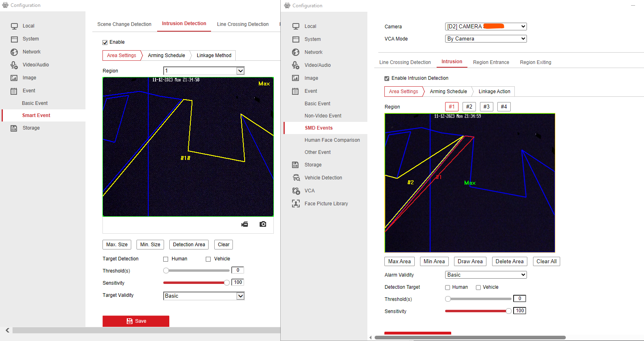Expand the VCA Mode dropdown
The height and width of the screenshot is (341, 644).
(485, 39)
